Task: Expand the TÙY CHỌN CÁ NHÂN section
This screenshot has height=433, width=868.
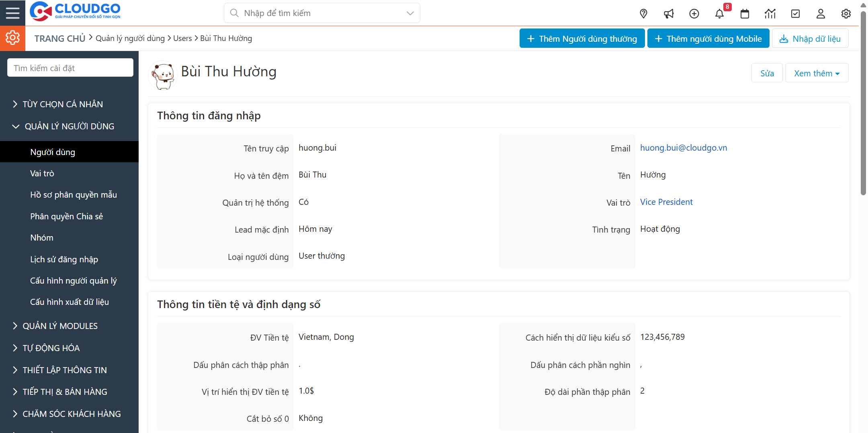Action: pos(63,104)
